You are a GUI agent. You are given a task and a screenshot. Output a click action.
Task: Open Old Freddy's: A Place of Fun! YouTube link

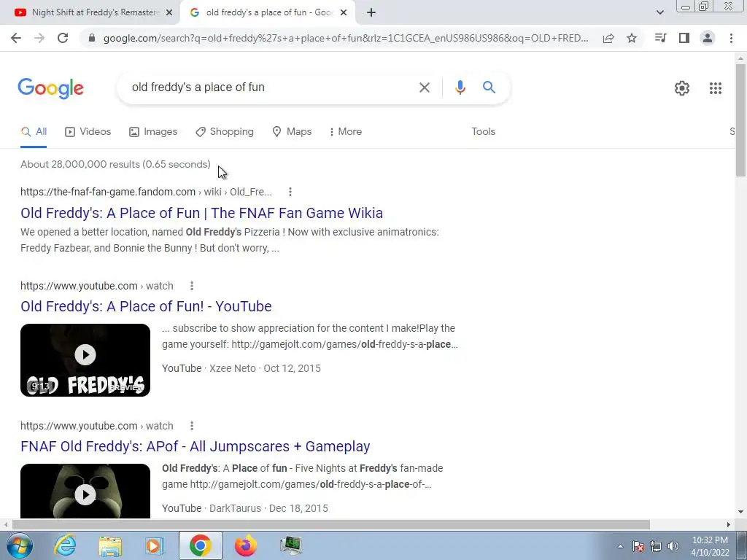click(x=146, y=306)
